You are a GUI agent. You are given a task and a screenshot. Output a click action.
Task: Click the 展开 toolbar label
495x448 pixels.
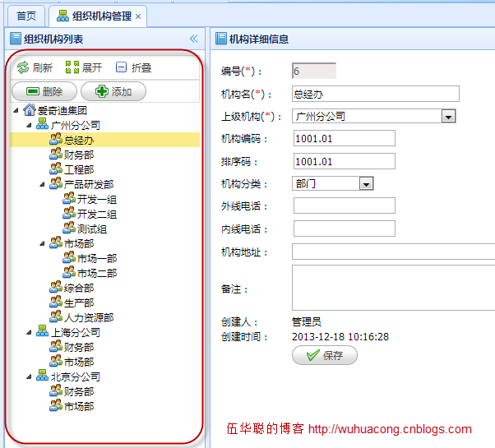pyautogui.click(x=92, y=67)
